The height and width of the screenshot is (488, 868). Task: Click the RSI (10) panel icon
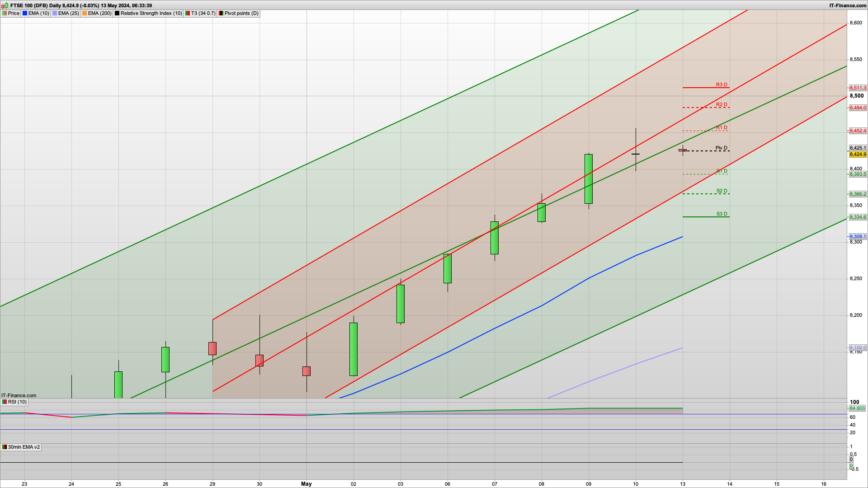click(5, 402)
